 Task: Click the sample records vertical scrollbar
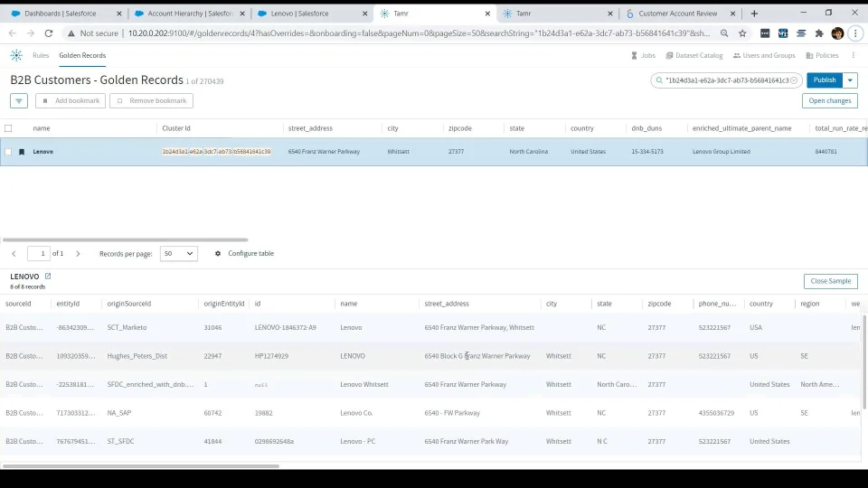pos(864,361)
